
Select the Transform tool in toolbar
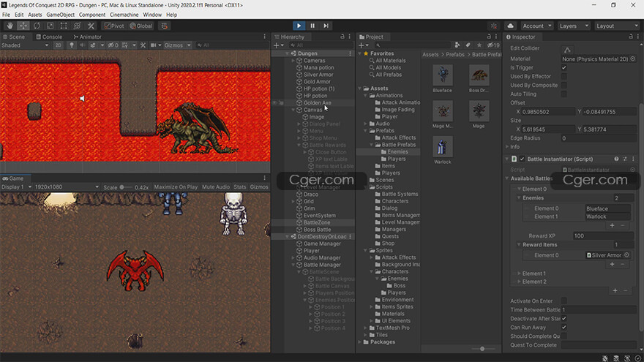click(x=78, y=26)
